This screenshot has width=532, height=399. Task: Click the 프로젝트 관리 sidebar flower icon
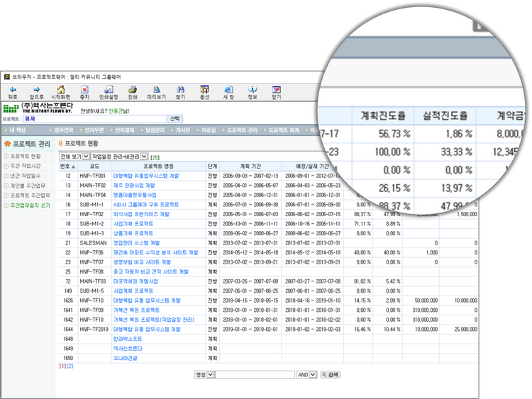click(x=8, y=144)
